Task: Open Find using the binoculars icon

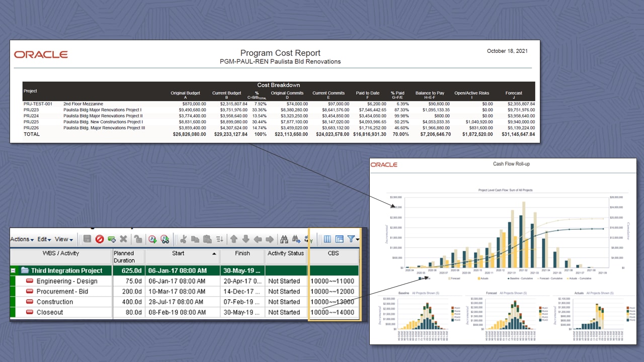Action: pyautogui.click(x=284, y=239)
